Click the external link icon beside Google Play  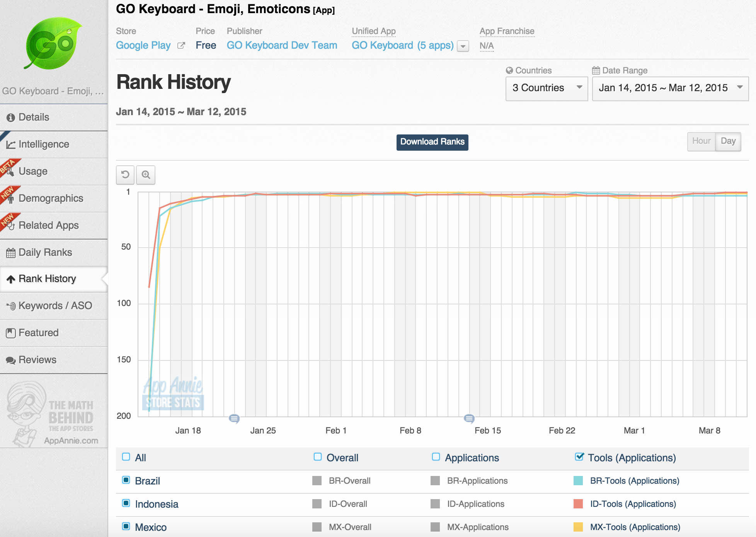point(181,46)
